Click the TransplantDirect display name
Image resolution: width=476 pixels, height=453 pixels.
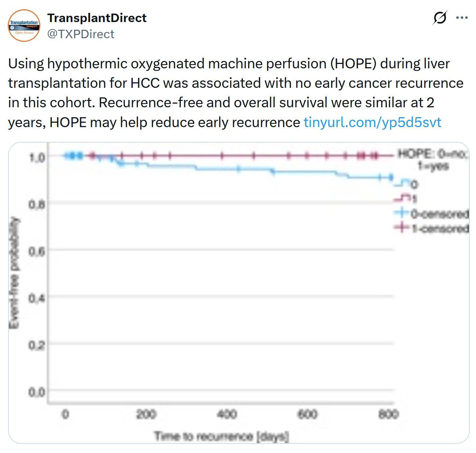pyautogui.click(x=97, y=18)
